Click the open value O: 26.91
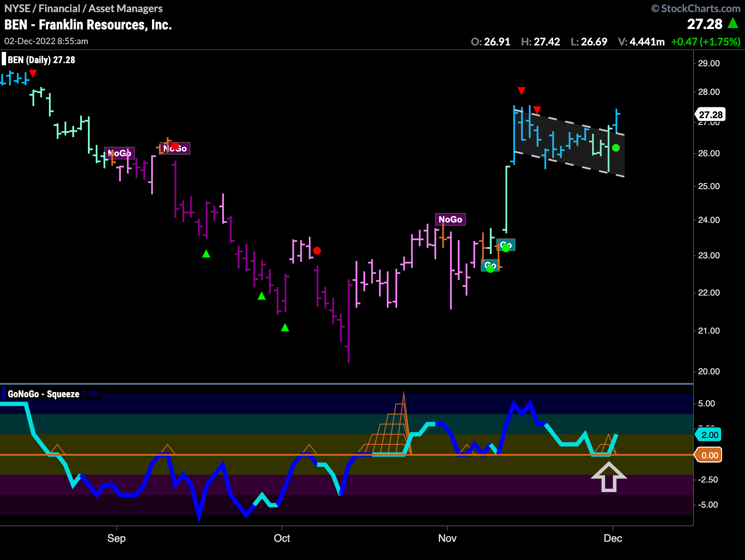Viewport: 745px width, 560px height. [491, 42]
